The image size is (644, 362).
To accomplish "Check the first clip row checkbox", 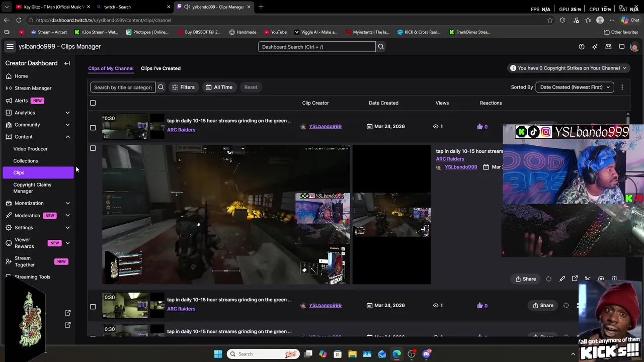I will tap(93, 128).
